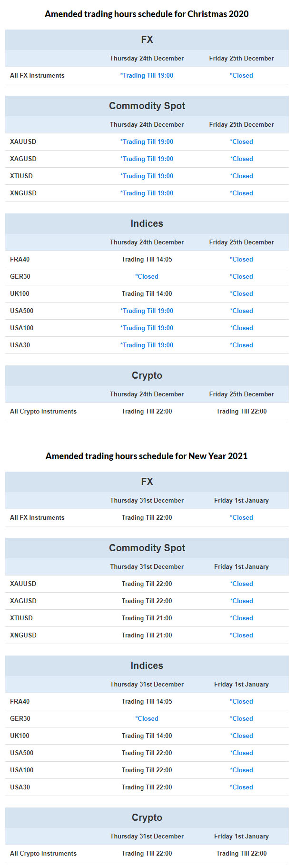Click GER30 Closed on Thursday 24th December
296x868 pixels.
[x=147, y=276]
